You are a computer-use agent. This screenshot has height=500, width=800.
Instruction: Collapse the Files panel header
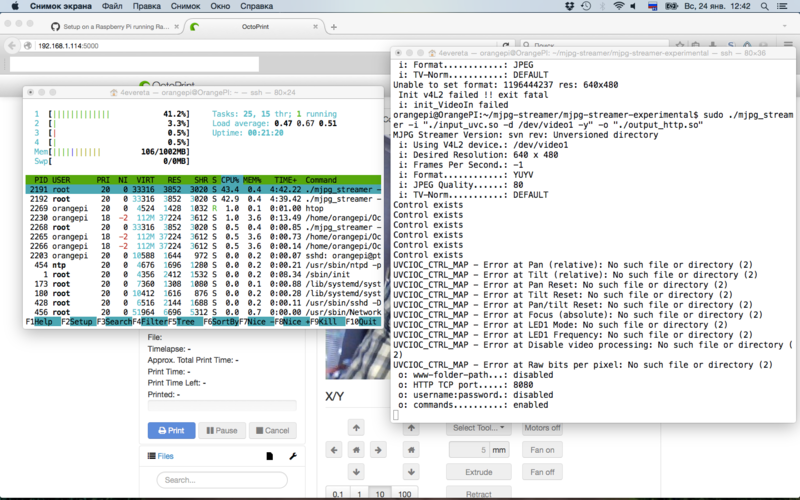pyautogui.click(x=166, y=456)
